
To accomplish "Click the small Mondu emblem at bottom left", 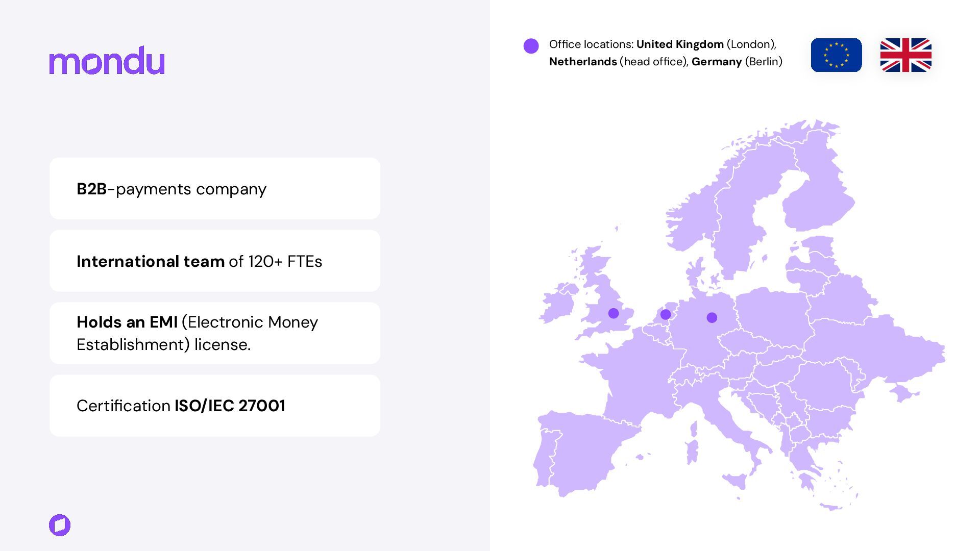I will [60, 525].
